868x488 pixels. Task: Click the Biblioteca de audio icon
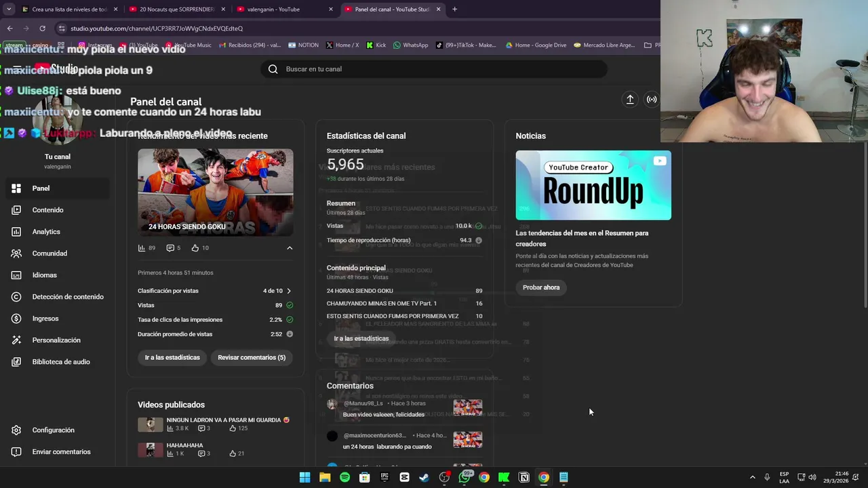click(x=16, y=362)
